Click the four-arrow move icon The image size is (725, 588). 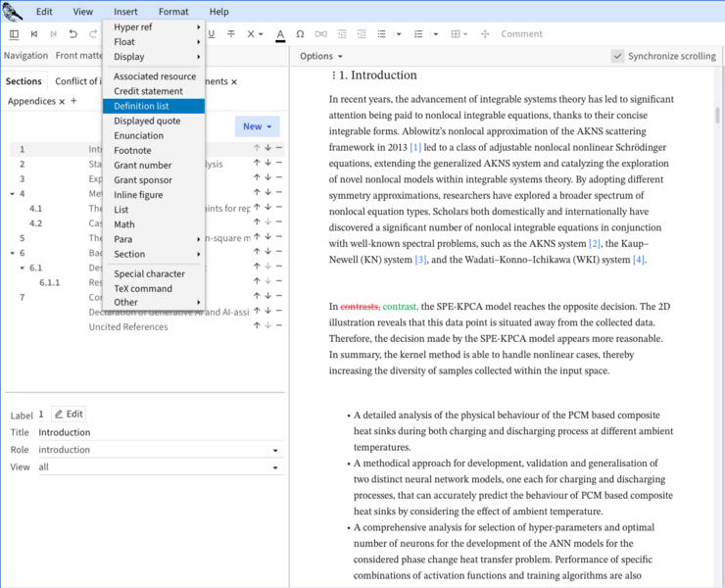coord(485,33)
